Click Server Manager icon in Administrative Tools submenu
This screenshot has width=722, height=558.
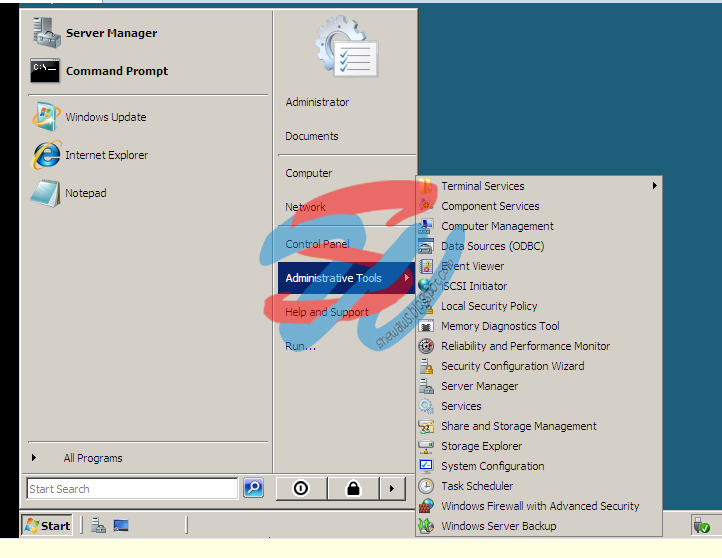point(426,386)
